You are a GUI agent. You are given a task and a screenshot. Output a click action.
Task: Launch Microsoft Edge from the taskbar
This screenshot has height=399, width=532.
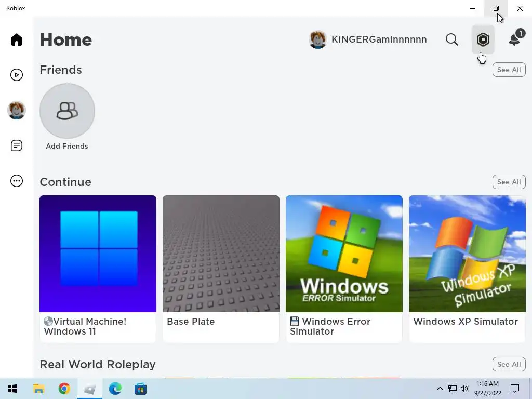115,389
